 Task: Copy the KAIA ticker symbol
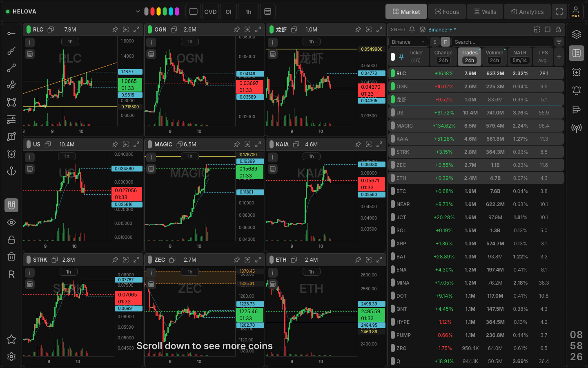click(x=296, y=144)
